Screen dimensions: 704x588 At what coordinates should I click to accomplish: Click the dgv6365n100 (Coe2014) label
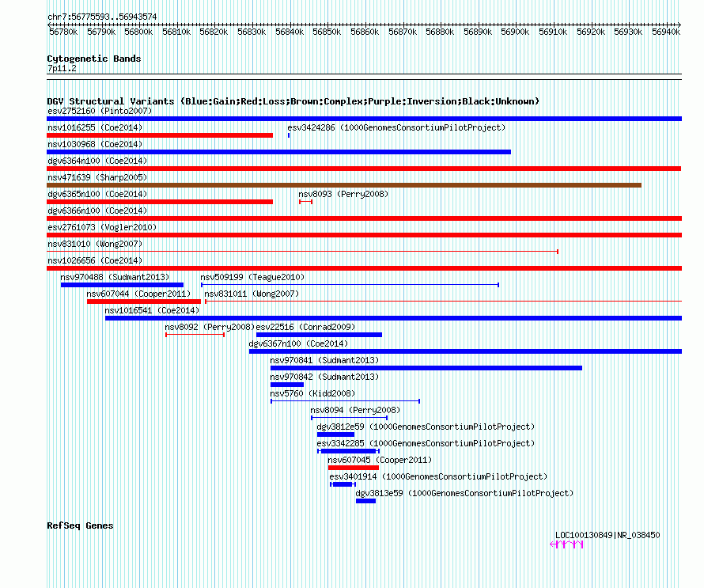97,194
